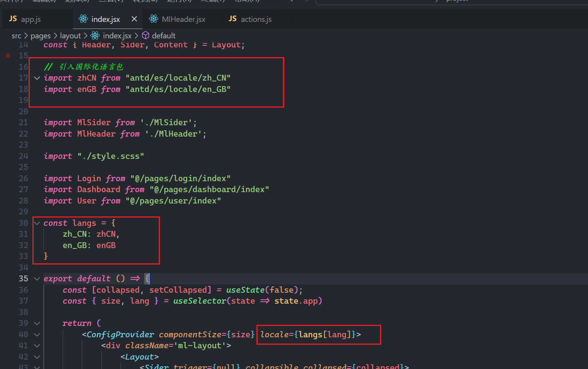Viewport: 588px width, 369px height.
Task: Click the "@/pages/login/index" path
Action: [180, 178]
